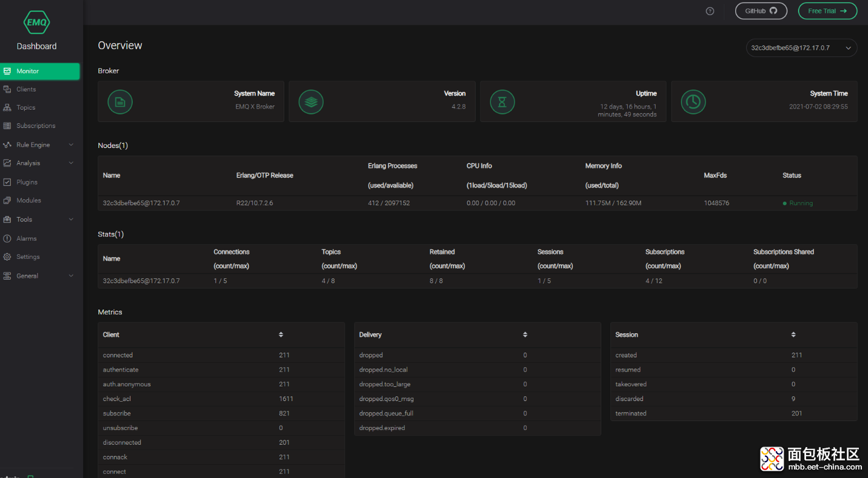The image size is (868, 478).
Task: Click the 4.2.8 version value
Action: pyautogui.click(x=458, y=106)
